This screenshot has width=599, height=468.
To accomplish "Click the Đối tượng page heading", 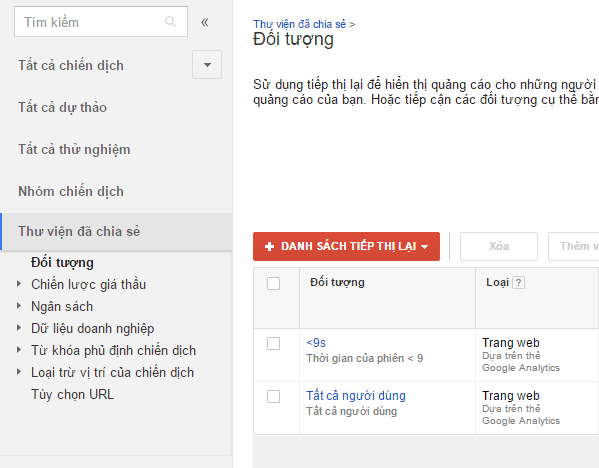I will pyautogui.click(x=293, y=39).
